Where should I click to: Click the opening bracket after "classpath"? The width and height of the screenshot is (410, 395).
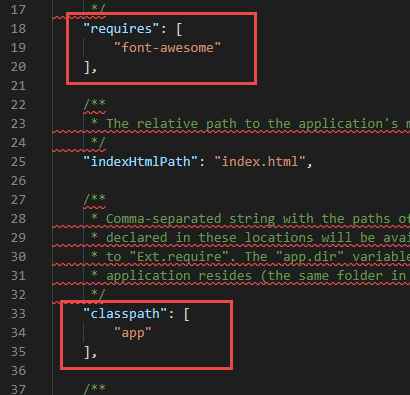(x=187, y=314)
